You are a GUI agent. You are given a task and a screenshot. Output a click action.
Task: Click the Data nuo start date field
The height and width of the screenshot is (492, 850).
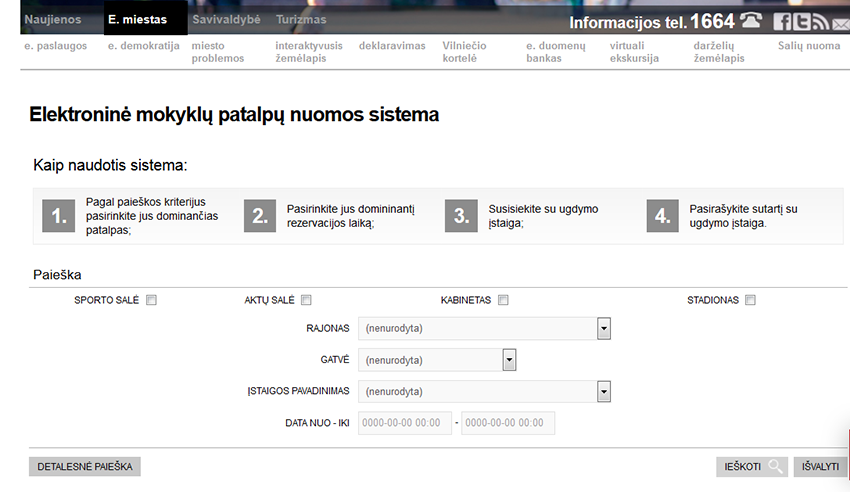(x=405, y=423)
